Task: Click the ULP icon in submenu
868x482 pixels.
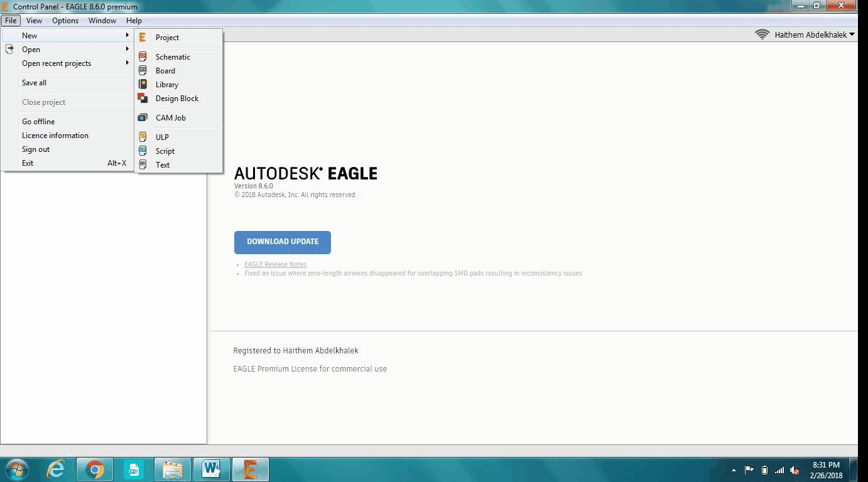Action: [x=143, y=137]
